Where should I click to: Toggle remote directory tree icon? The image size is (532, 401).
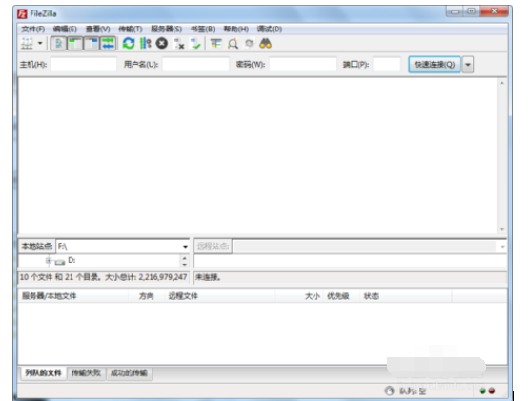point(92,44)
